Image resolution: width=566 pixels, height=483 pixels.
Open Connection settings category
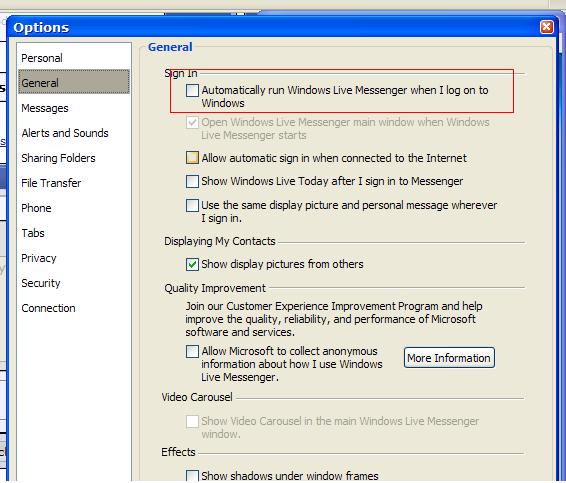[48, 308]
